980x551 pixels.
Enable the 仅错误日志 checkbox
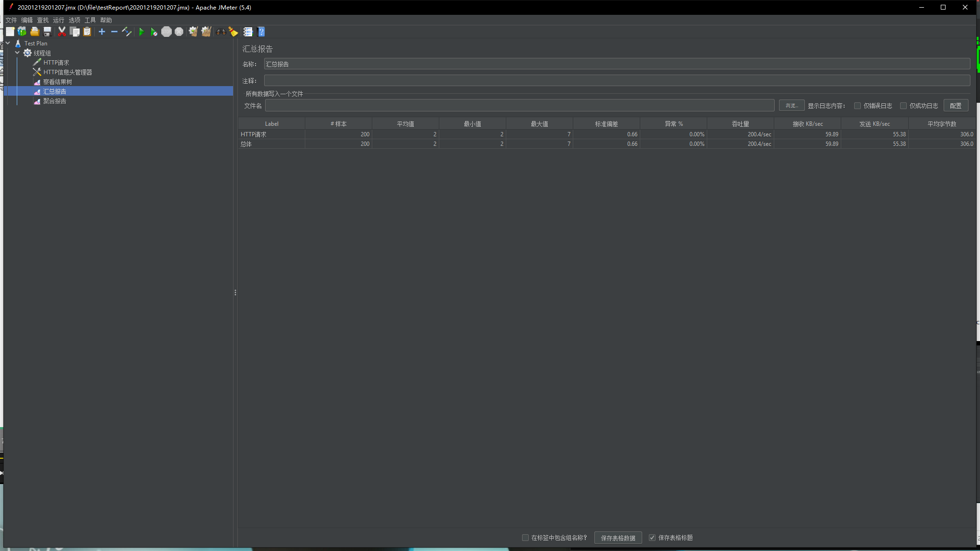[x=857, y=106]
